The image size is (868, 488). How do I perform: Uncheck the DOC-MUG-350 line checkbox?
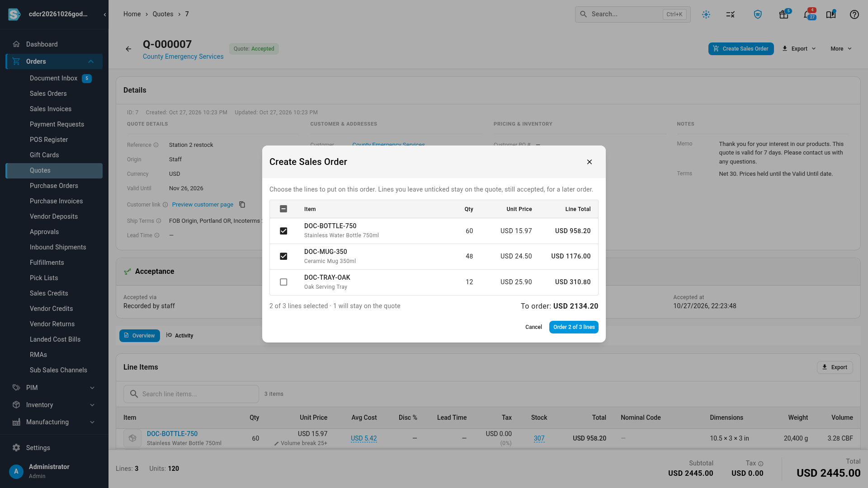[283, 256]
